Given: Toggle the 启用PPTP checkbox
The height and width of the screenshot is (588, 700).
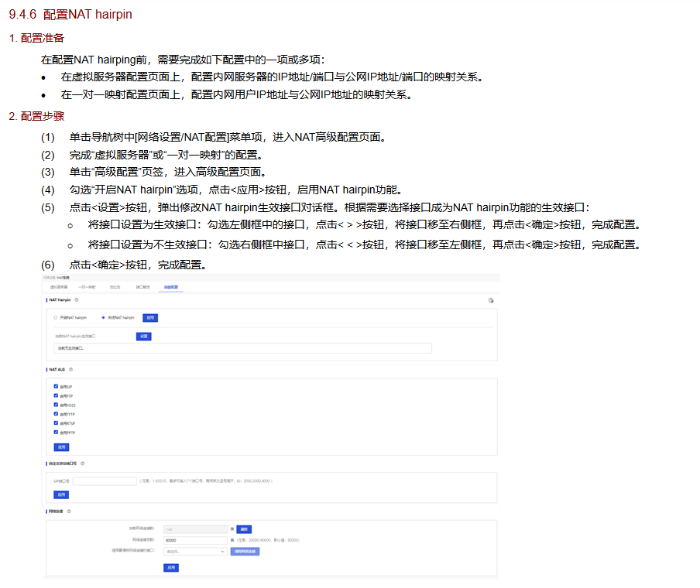Looking at the screenshot, I should click(56, 432).
